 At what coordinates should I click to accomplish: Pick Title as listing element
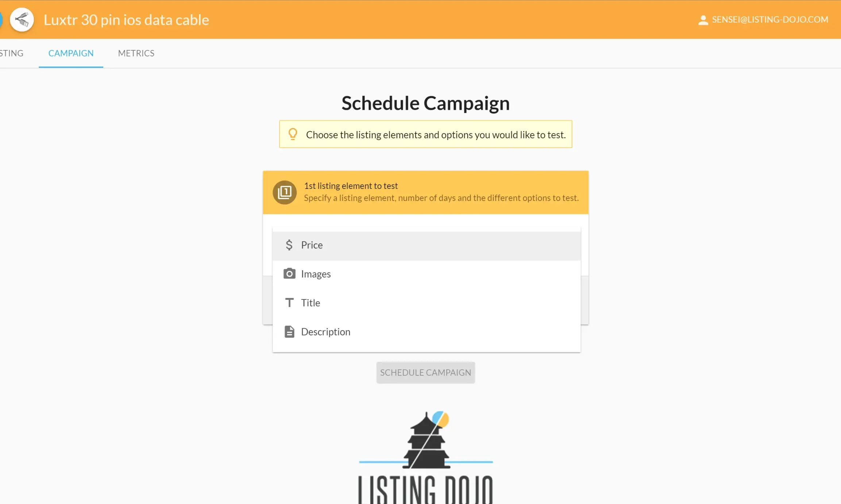[x=427, y=303]
